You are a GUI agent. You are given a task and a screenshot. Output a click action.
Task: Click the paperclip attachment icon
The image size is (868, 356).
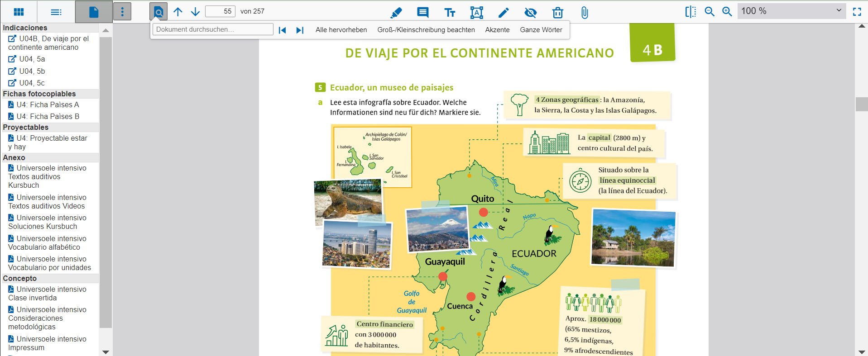pos(585,12)
